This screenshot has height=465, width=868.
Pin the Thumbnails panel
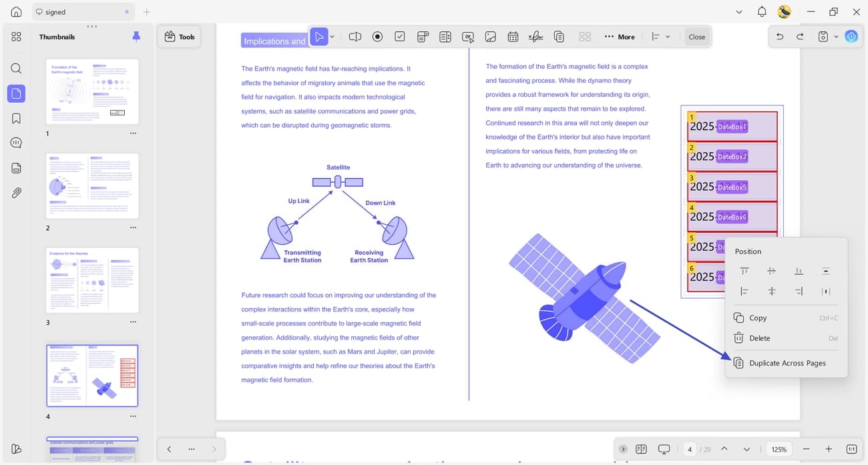[136, 37]
